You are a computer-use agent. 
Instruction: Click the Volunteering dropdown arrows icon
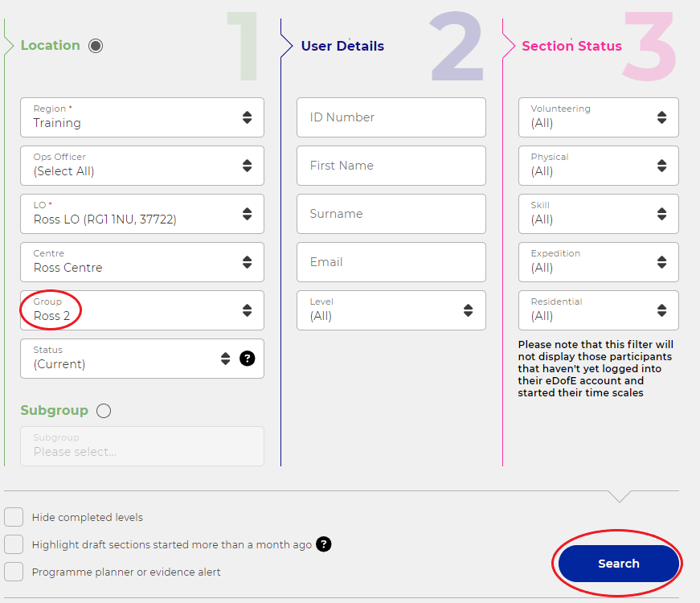pyautogui.click(x=661, y=117)
